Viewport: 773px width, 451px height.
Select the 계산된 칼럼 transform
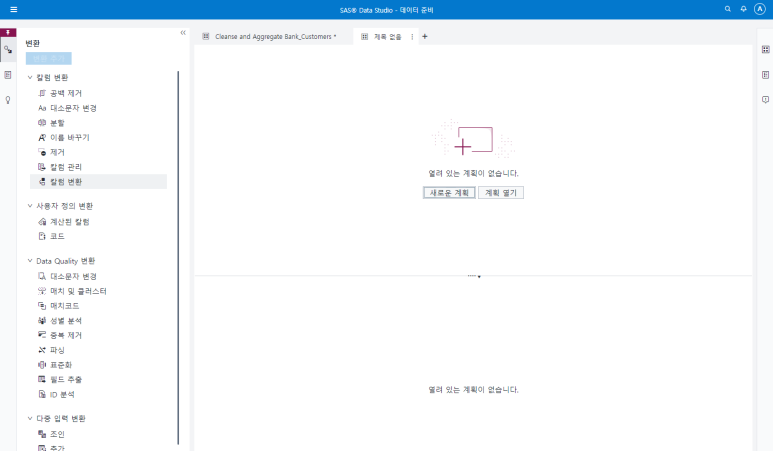[x=99, y=222]
